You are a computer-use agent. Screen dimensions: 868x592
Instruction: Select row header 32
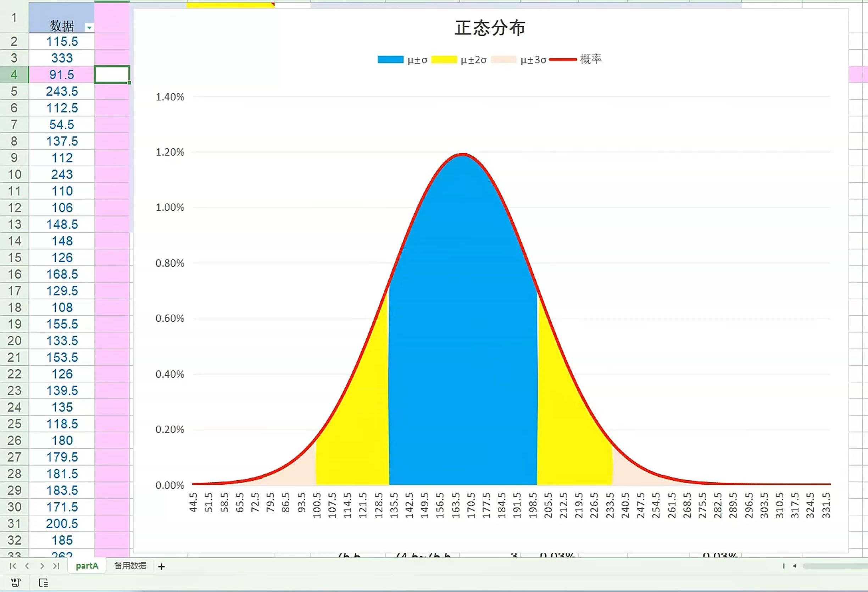[14, 541]
